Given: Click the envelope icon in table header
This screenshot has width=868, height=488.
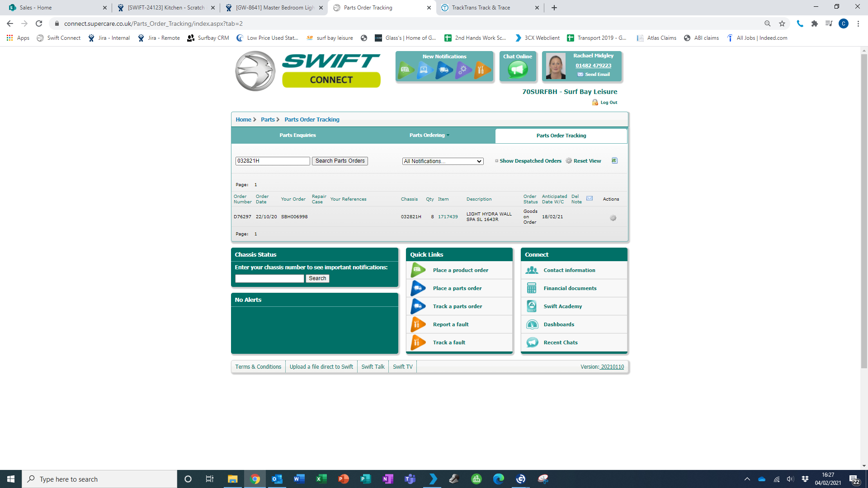Looking at the screenshot, I should [x=590, y=198].
